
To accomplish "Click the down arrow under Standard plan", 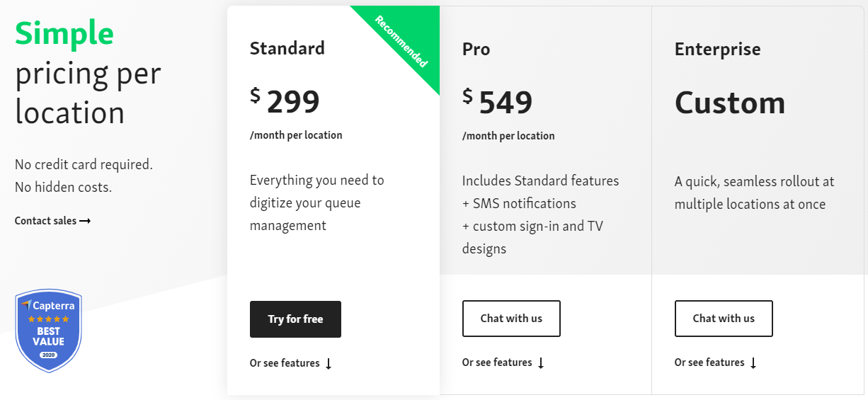I will pyautogui.click(x=329, y=364).
